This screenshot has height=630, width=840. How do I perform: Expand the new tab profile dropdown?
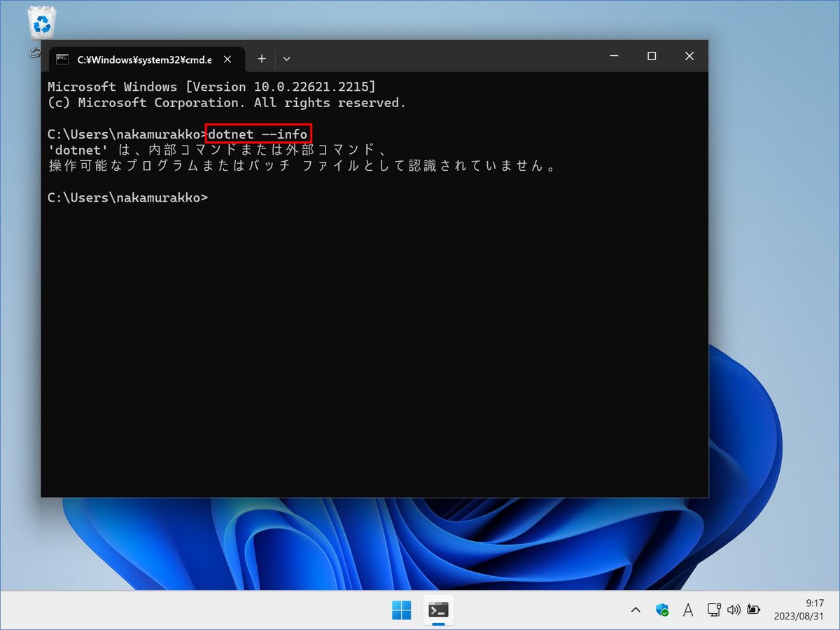[286, 59]
